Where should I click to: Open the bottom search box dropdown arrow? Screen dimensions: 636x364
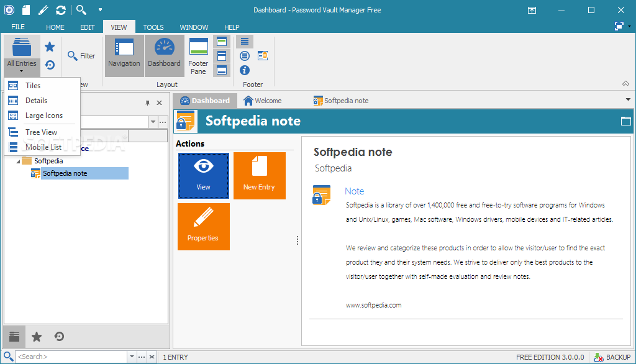(132, 357)
